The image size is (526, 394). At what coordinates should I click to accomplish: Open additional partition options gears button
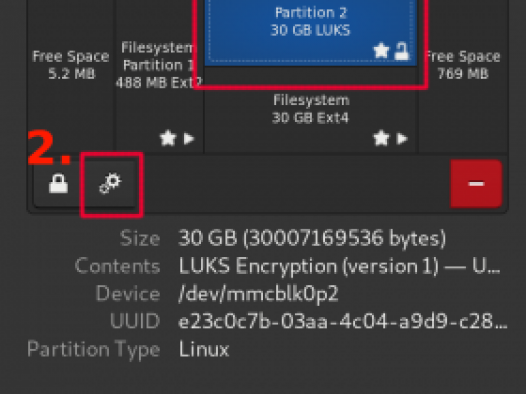point(111,183)
